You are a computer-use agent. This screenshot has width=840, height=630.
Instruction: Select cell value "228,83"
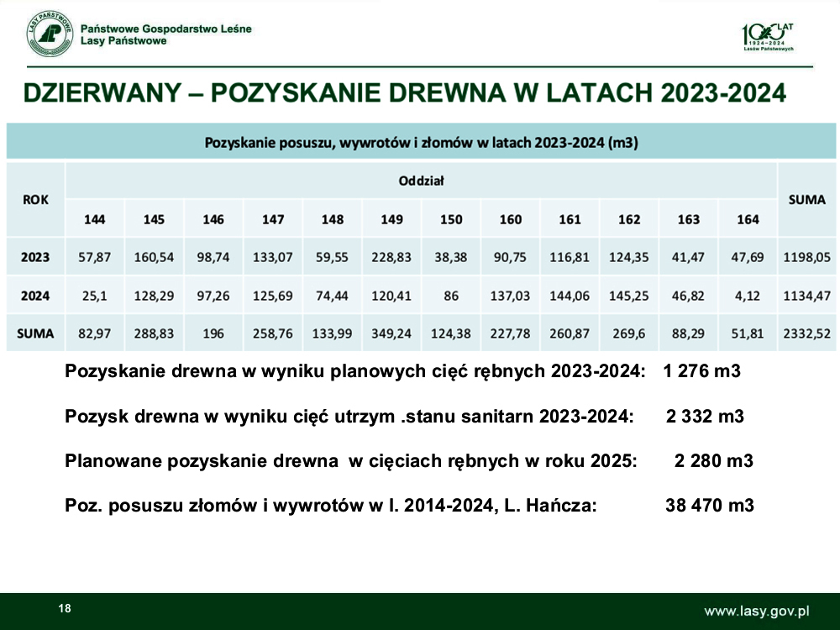pos(391,258)
